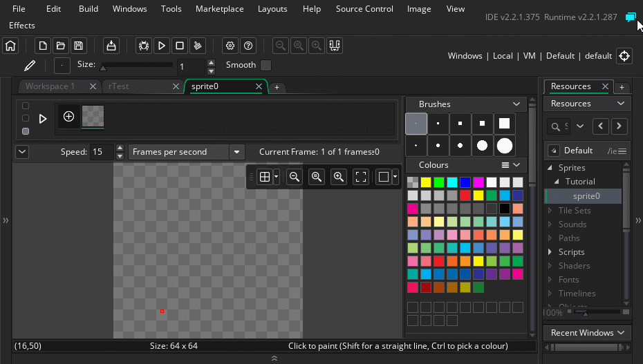Collapse frames panel with the chevron button

click(x=22, y=152)
